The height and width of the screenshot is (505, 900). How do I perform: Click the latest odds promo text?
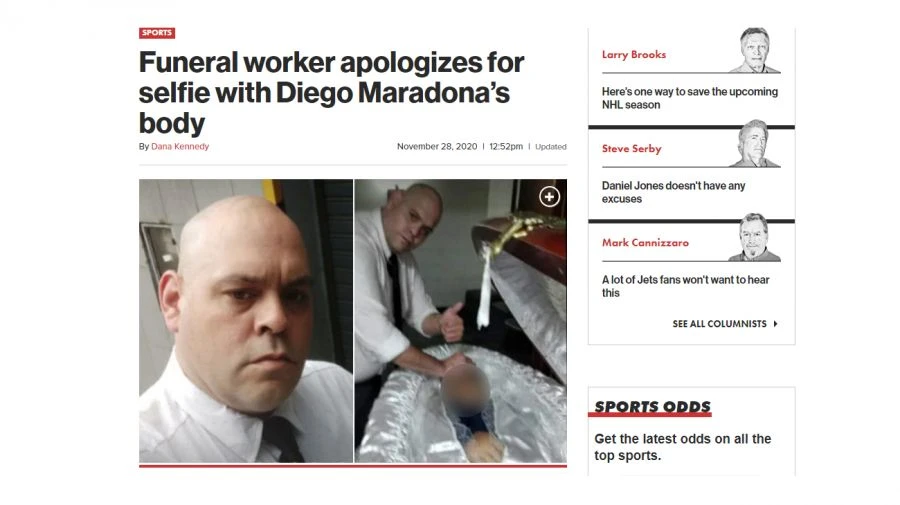(682, 447)
